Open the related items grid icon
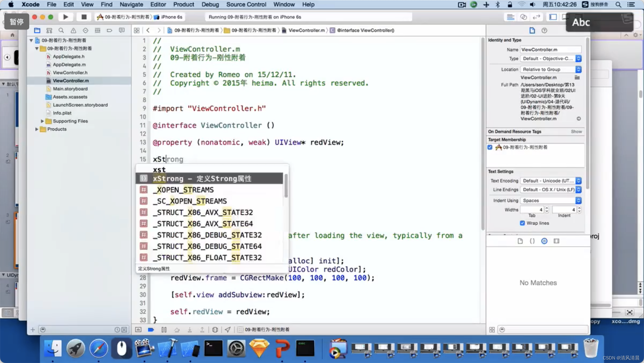This screenshot has height=363, width=644. point(137,30)
